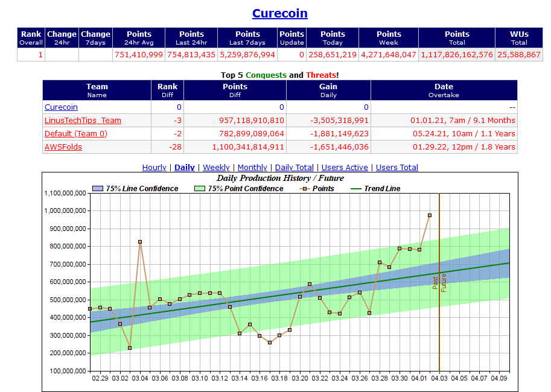Select the Daily chart view
The height and width of the screenshot is (392, 551).
[x=185, y=167]
